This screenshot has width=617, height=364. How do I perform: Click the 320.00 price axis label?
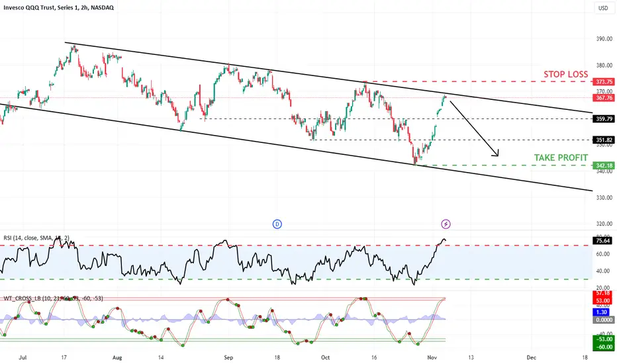(x=604, y=224)
